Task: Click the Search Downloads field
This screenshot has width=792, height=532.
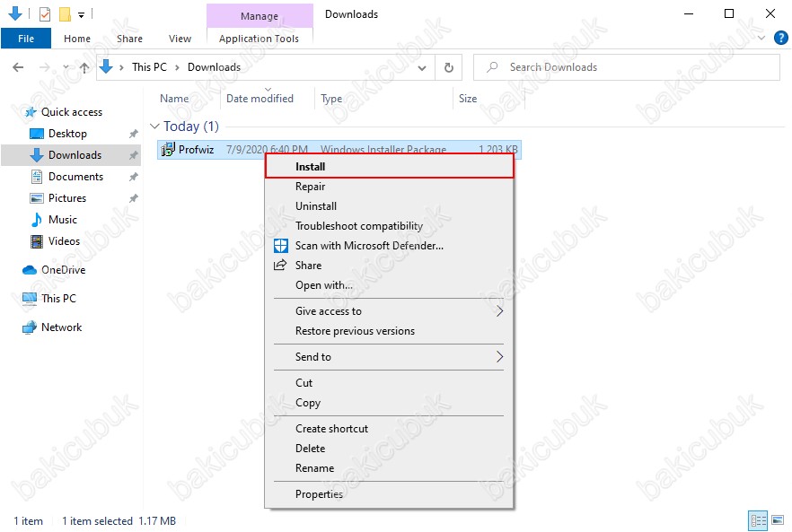Action: pyautogui.click(x=627, y=67)
